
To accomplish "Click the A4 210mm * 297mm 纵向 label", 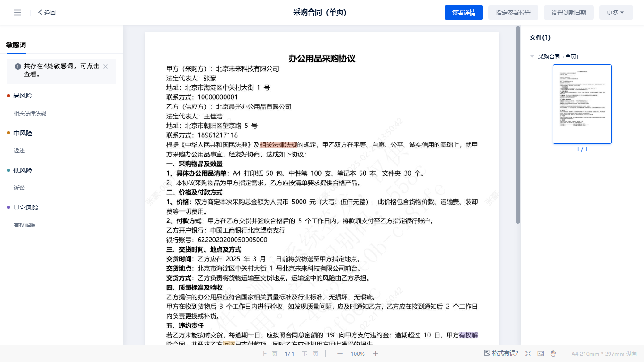I will (x=604, y=354).
